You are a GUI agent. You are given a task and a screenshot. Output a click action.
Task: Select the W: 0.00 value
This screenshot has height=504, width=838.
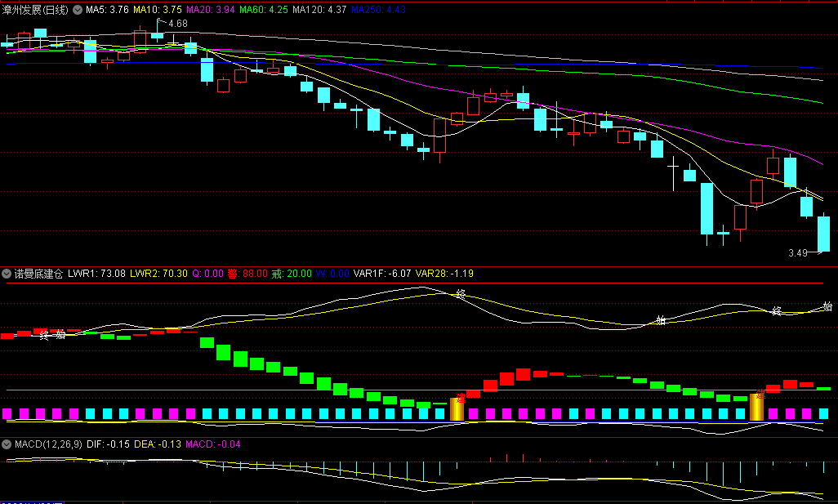click(x=332, y=274)
